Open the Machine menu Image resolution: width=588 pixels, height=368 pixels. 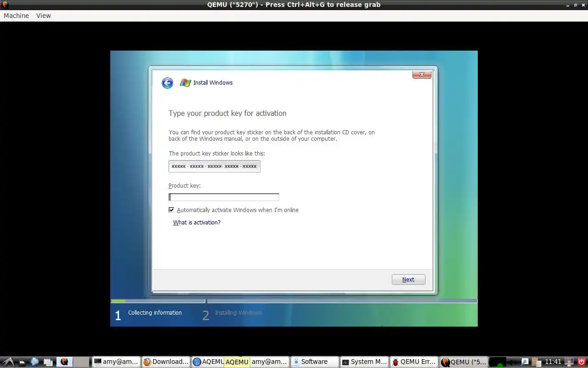16,16
